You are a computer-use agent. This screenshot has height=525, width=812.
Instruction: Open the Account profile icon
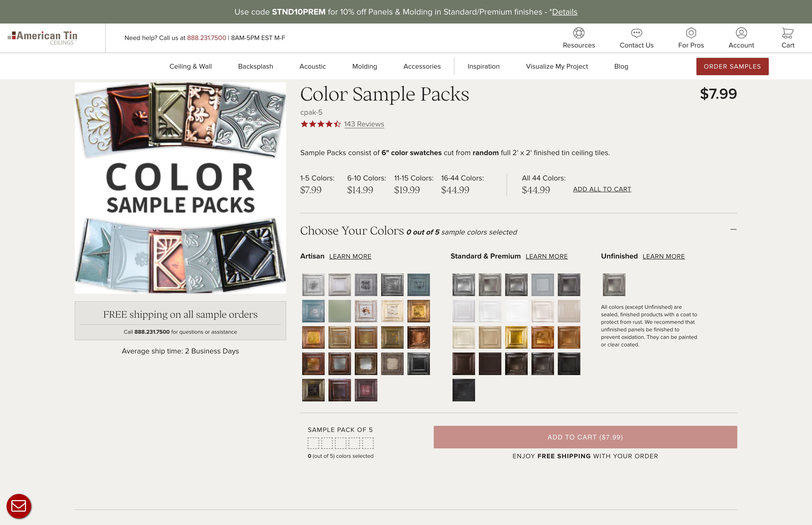click(x=741, y=33)
